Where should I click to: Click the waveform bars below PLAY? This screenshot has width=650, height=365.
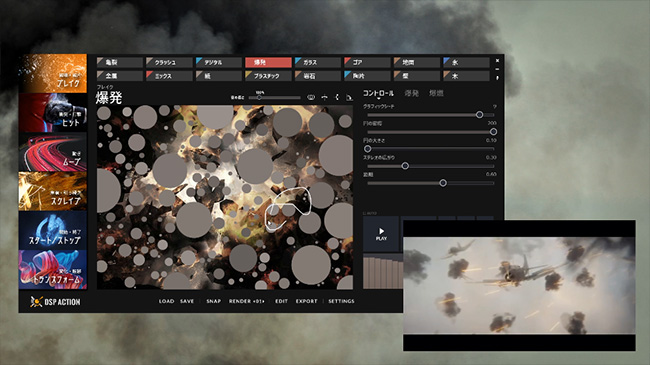coord(383,272)
